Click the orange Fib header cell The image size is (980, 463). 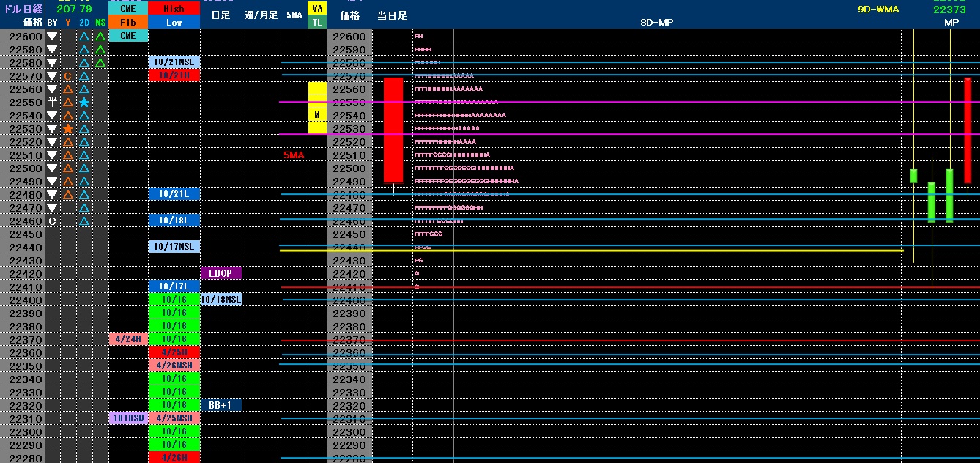[x=127, y=22]
